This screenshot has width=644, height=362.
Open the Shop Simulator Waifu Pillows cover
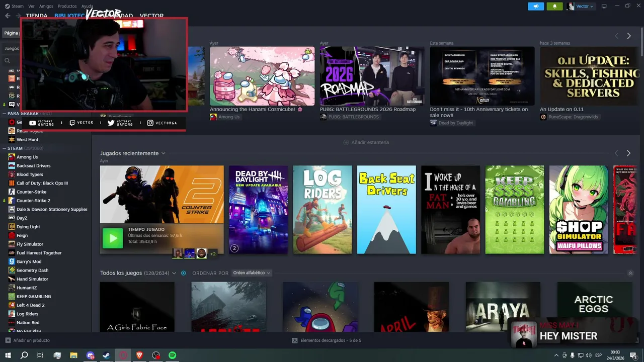(579, 210)
